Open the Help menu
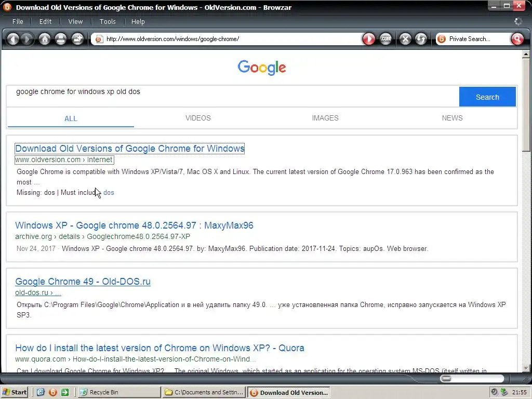 (138, 21)
